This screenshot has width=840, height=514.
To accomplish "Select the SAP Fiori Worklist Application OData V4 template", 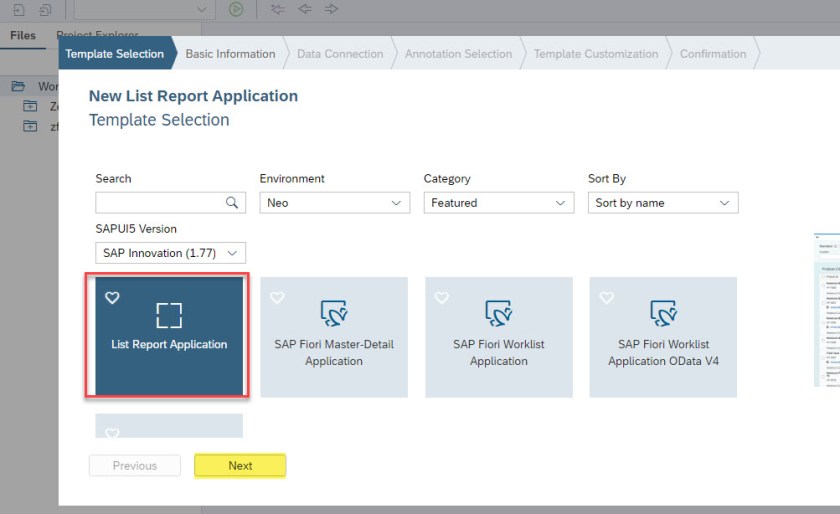I will click(663, 337).
